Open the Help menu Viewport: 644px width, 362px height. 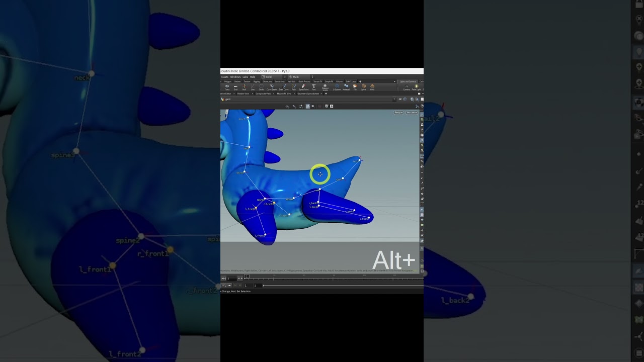click(x=253, y=77)
